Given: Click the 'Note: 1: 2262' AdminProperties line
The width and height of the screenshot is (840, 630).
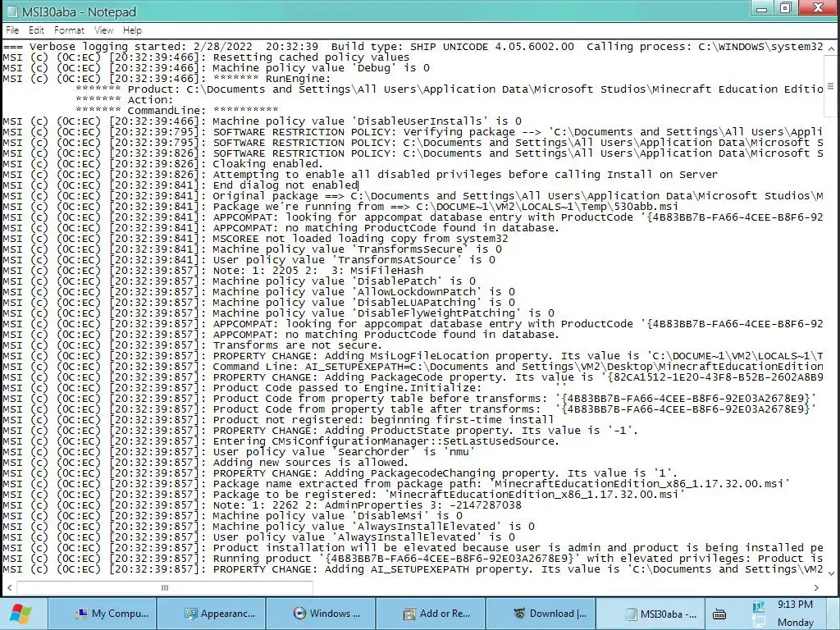Looking at the screenshot, I should (262, 505).
